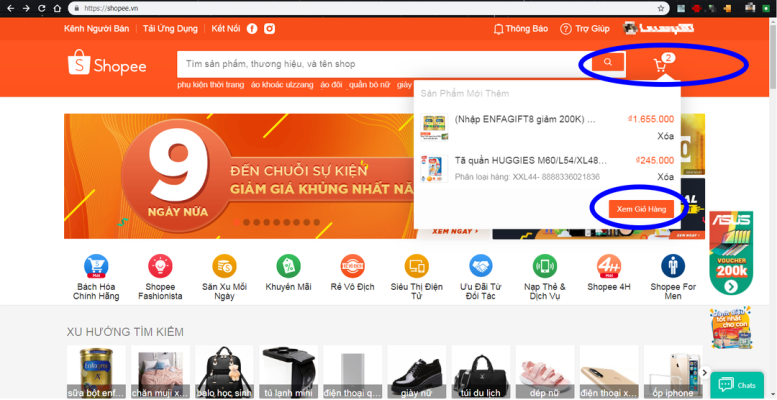Reload the page with refresh icon
This screenshot has width=777, height=400.
click(x=42, y=8)
